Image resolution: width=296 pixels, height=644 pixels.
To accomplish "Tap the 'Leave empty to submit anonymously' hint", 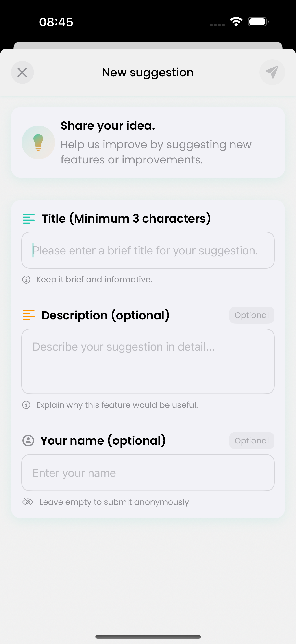I will 114,502.
